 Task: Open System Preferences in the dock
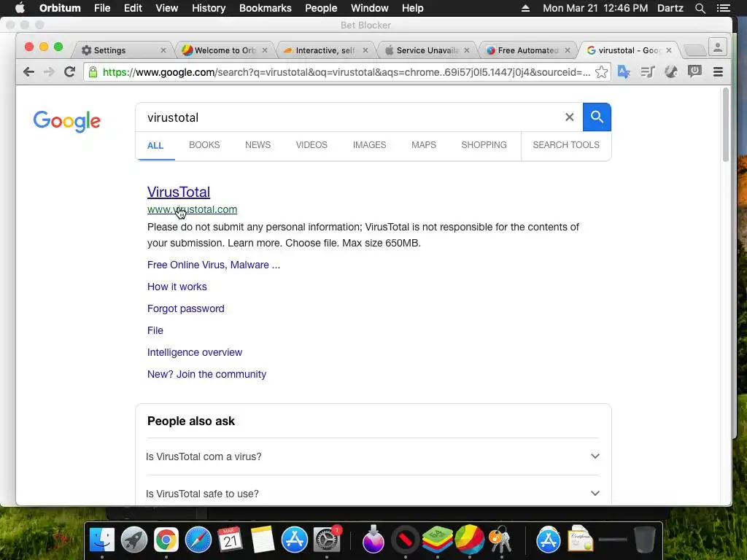[327, 540]
